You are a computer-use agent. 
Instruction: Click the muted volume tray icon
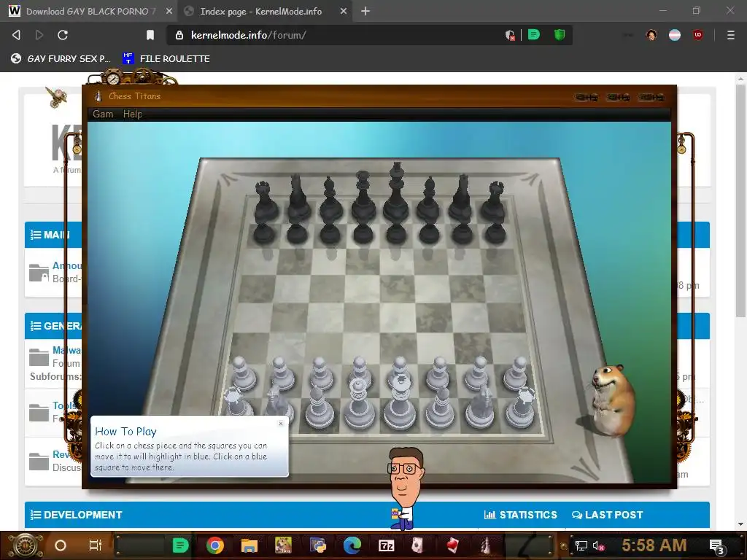598,545
